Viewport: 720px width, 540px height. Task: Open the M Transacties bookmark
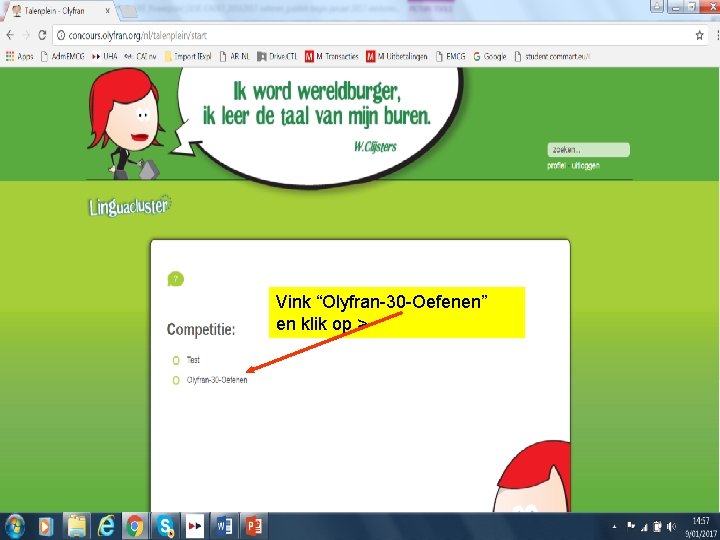(x=332, y=56)
